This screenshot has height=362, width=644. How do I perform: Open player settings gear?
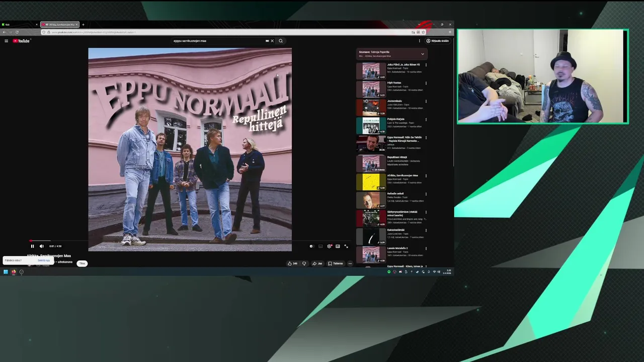pos(330,246)
